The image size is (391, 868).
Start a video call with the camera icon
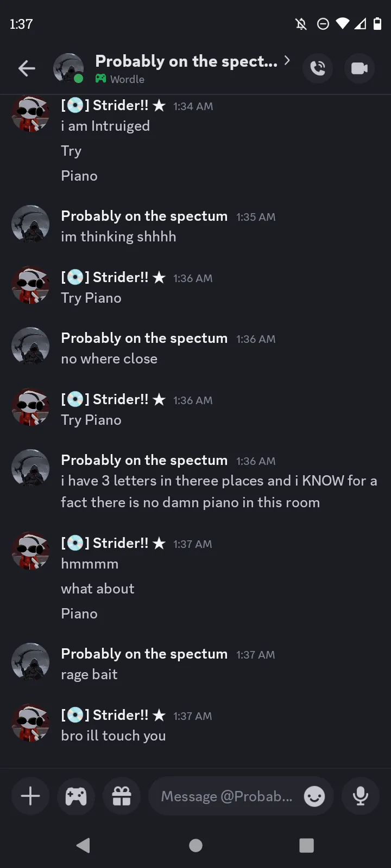click(x=360, y=68)
